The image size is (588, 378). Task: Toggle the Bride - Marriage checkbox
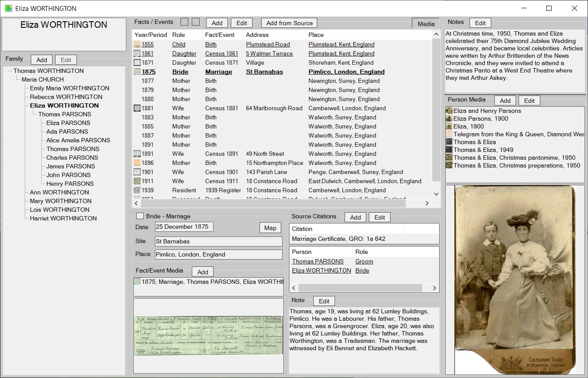coord(140,216)
